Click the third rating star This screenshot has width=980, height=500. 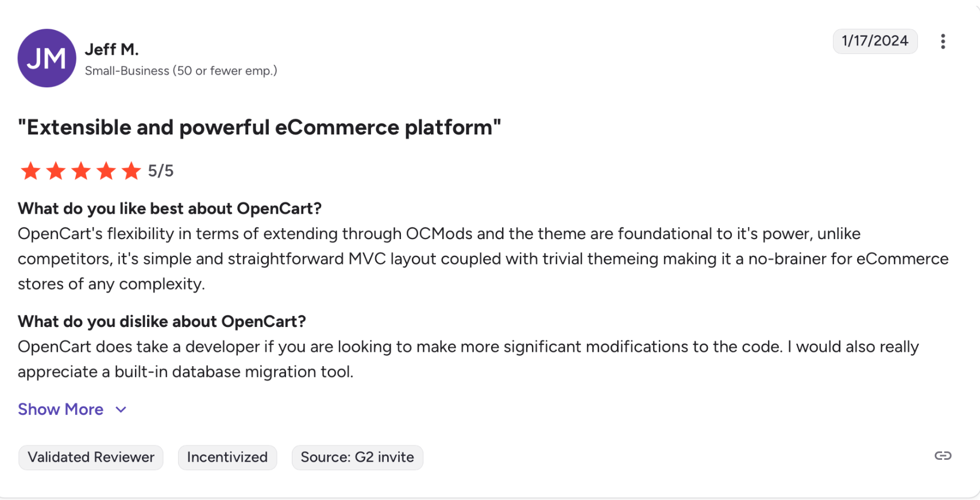point(81,171)
